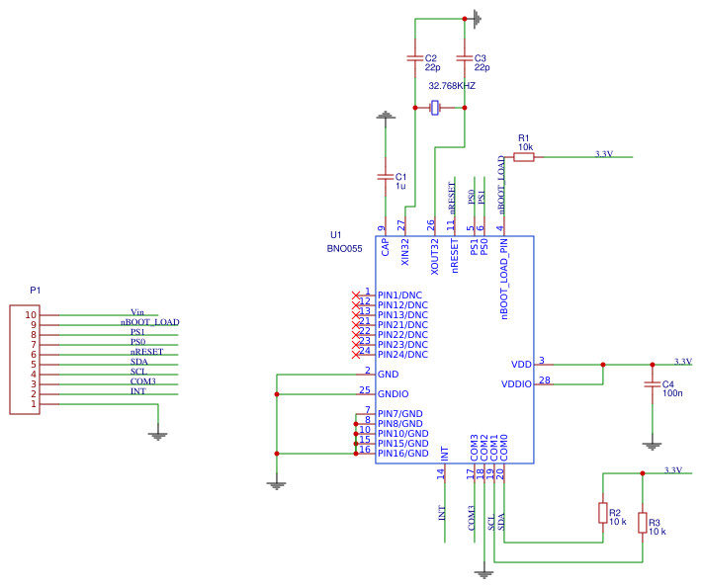Select the R2 resistor symbol
703x588 pixels.
[603, 512]
